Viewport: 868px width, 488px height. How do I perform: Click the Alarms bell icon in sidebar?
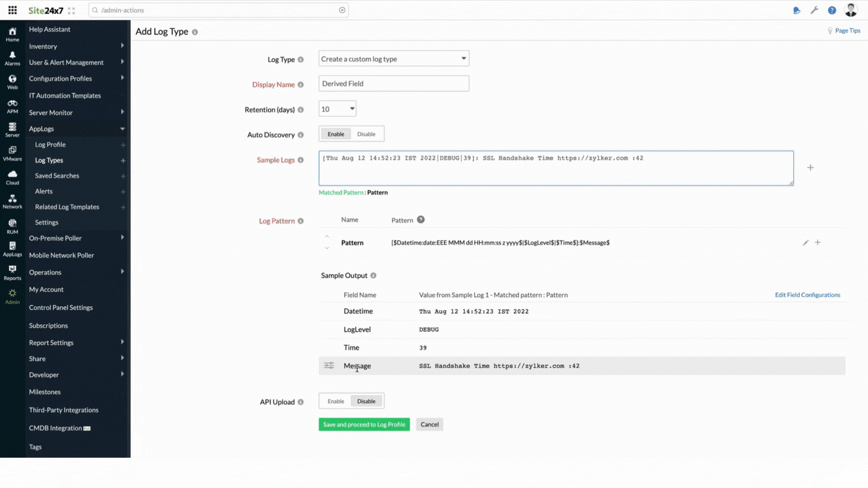click(x=12, y=58)
